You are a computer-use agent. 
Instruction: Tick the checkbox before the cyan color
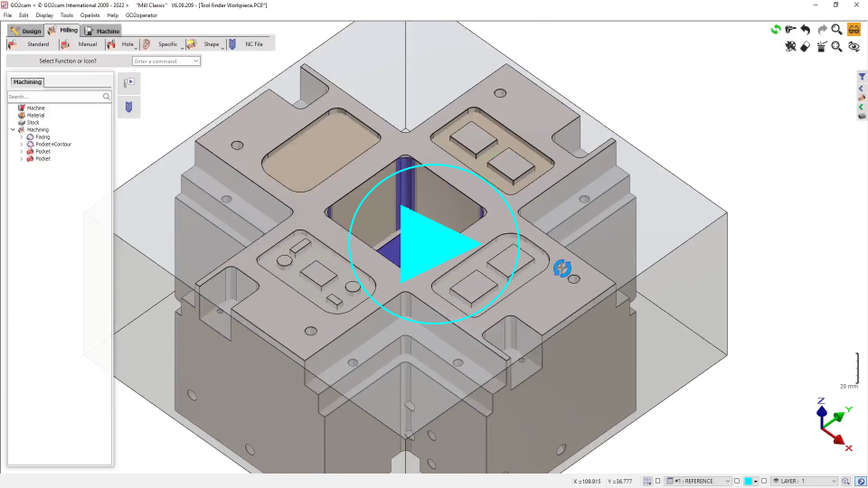pos(737,481)
